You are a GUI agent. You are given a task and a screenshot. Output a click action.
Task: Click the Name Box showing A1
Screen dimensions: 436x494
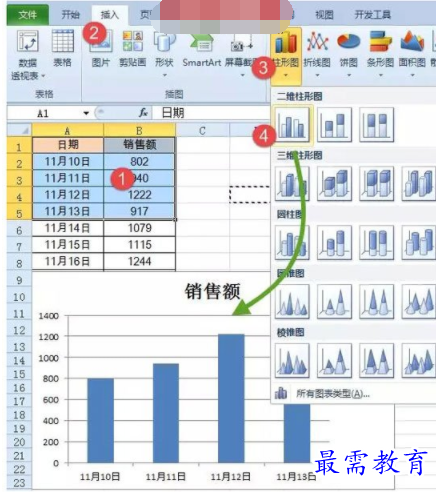[x=43, y=113]
